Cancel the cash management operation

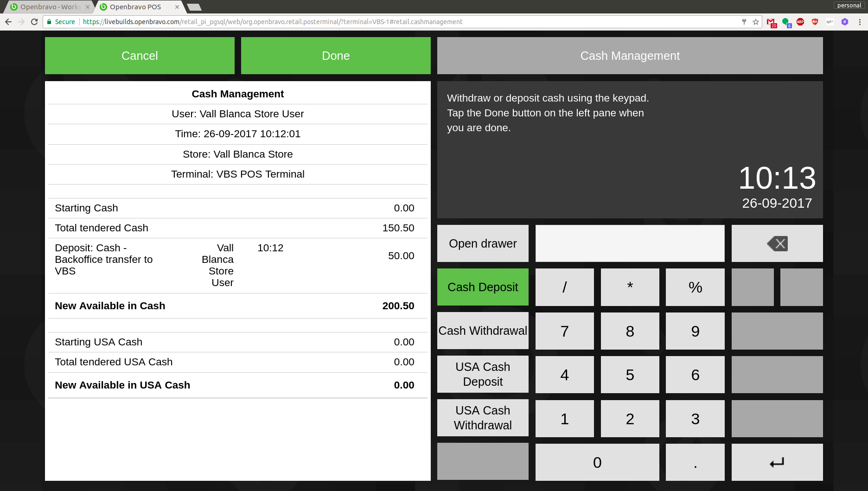(140, 56)
